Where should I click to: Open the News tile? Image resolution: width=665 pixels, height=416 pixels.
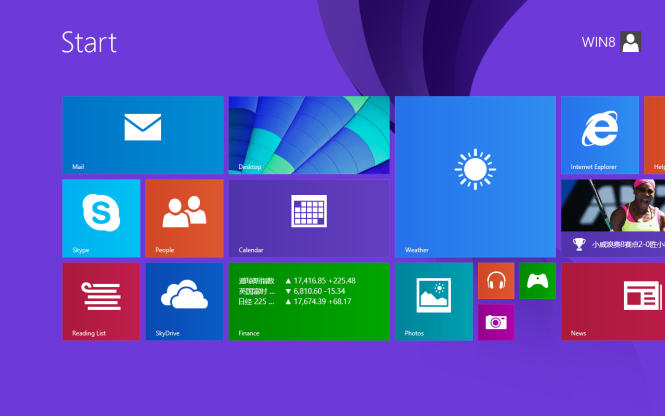pyautogui.click(x=613, y=301)
